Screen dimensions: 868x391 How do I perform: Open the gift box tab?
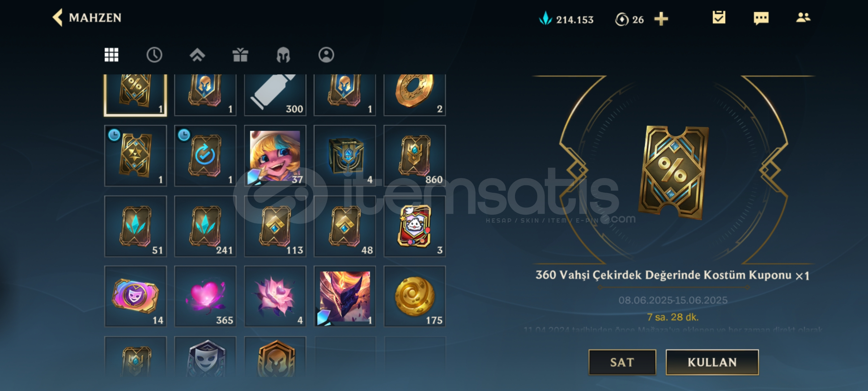(240, 55)
